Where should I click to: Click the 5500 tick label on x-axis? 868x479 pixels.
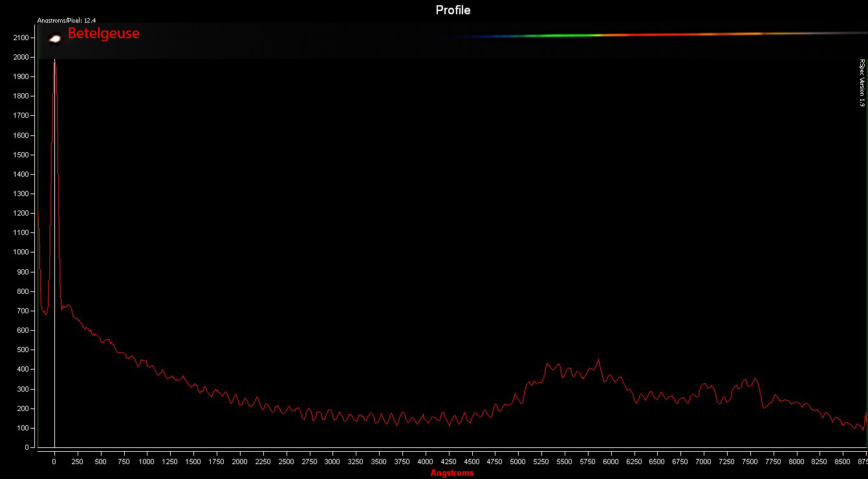click(565, 462)
